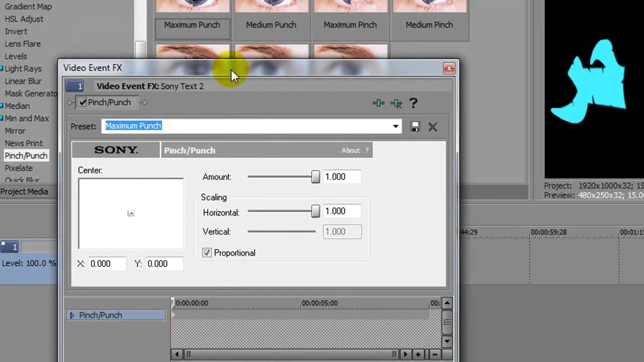Select Gradient Map in the effects list

[x=28, y=7]
